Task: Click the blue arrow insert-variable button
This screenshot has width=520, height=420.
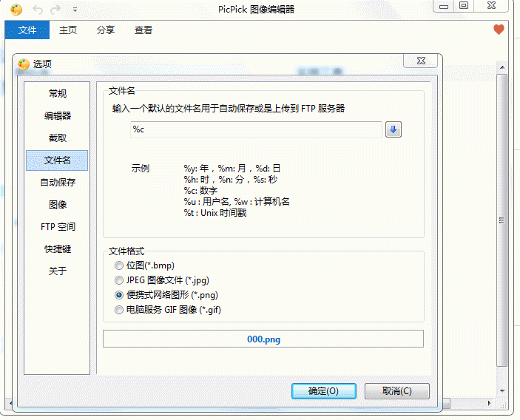Action: (394, 129)
